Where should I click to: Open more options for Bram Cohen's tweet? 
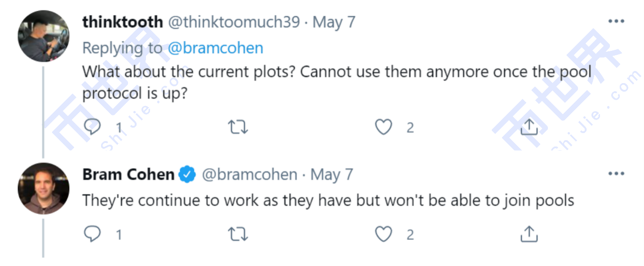pyautogui.click(x=616, y=173)
